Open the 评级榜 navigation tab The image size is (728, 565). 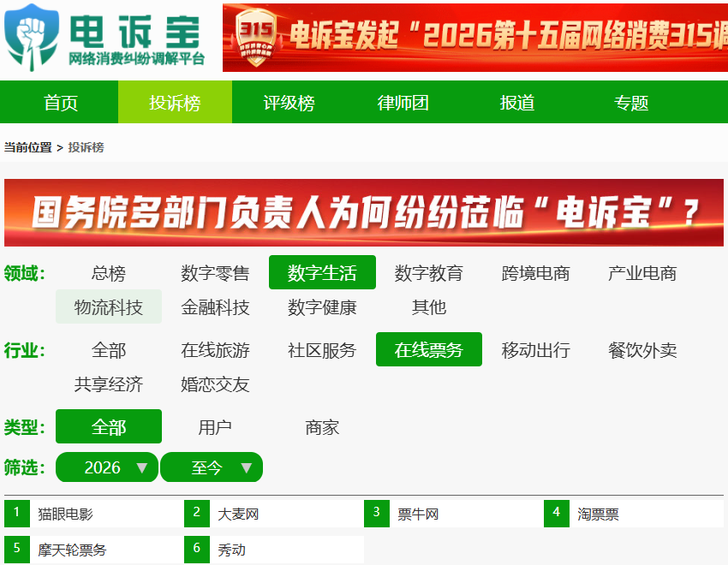289,102
